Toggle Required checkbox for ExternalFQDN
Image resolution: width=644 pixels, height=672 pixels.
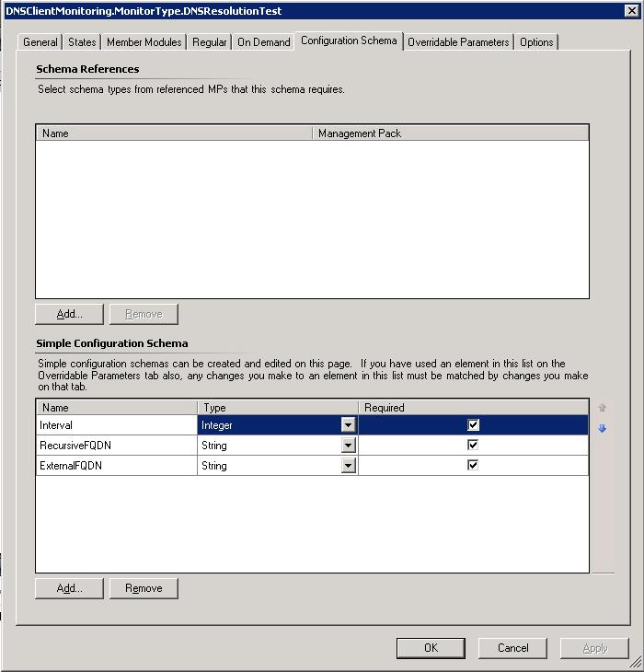pos(473,466)
